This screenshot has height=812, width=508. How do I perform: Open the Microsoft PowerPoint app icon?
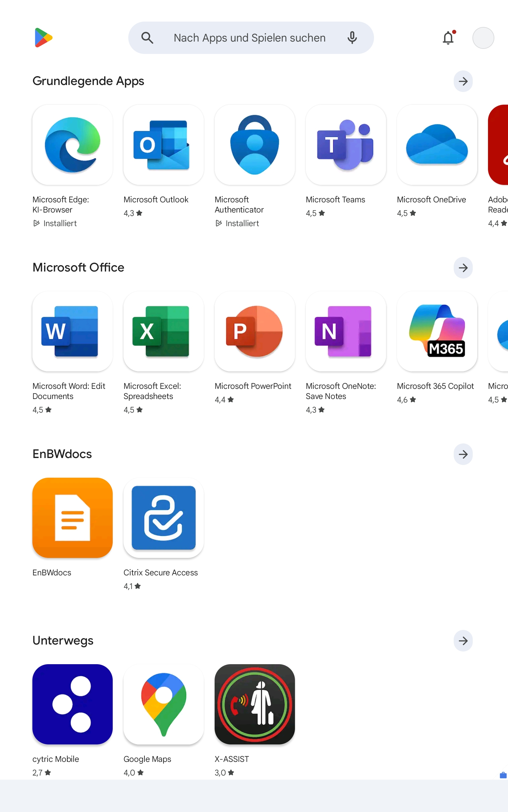pos(255,331)
